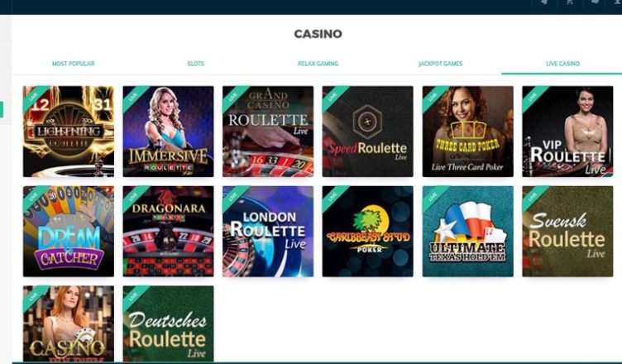Start Svensk Roulette Live
This screenshot has height=364, width=622.
pyautogui.click(x=567, y=232)
